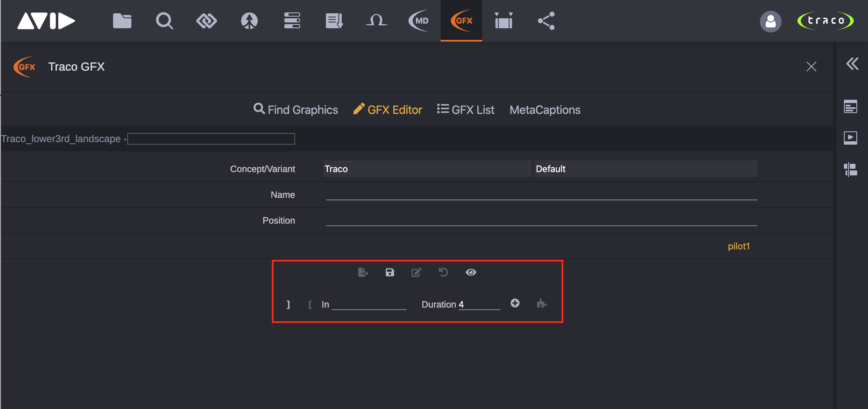
Task: Open the share nodes app icon
Action: point(546,21)
